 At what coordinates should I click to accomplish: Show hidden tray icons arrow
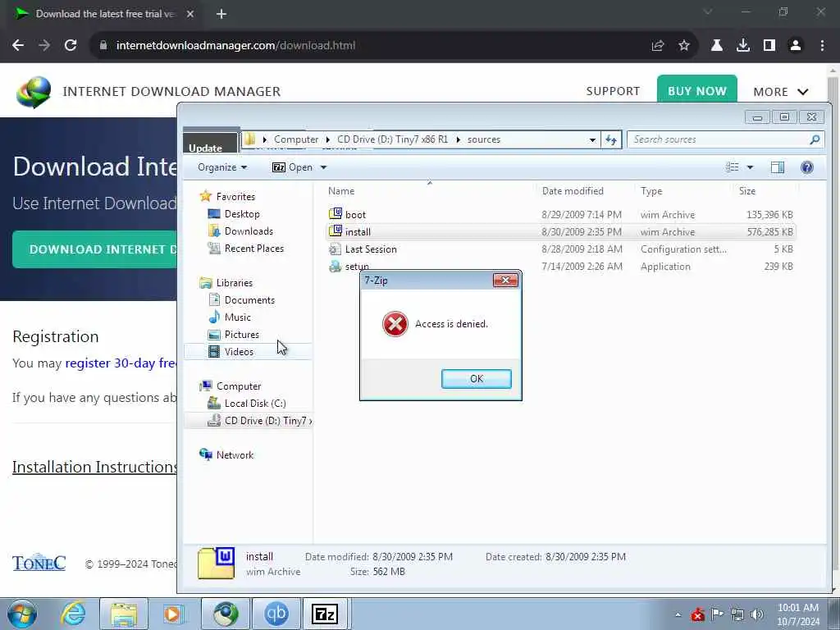678,614
